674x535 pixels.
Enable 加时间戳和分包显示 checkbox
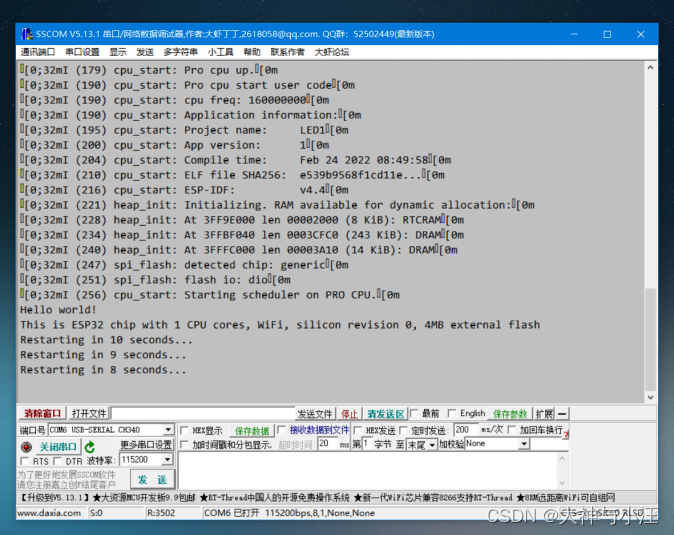pyautogui.click(x=184, y=445)
